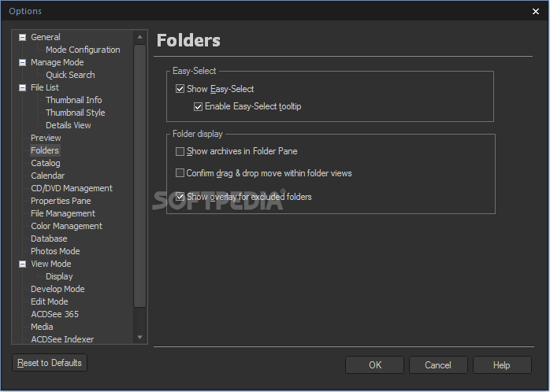Open Help for options dialog
The image size is (550, 392).
(x=502, y=365)
